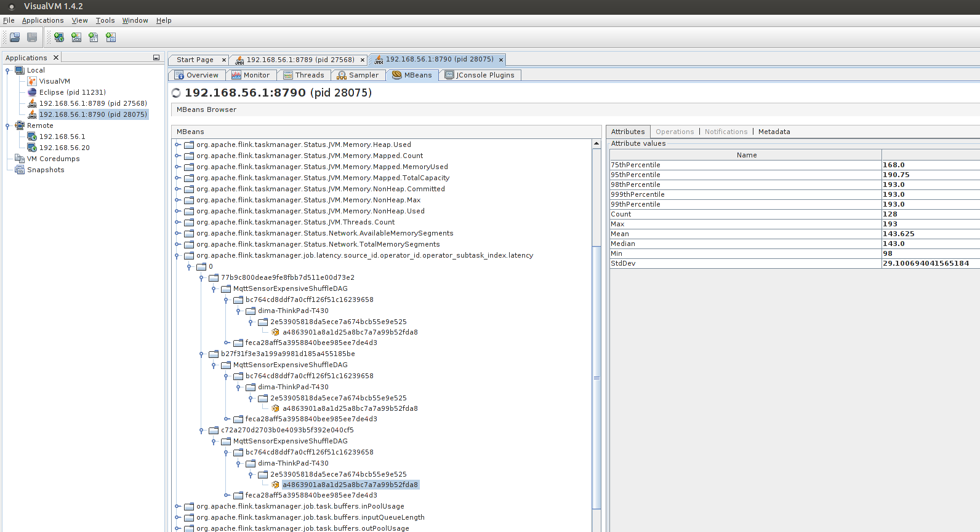980x532 pixels.
Task: Click the Add VM Coredump toolbar icon
Action: tap(94, 38)
